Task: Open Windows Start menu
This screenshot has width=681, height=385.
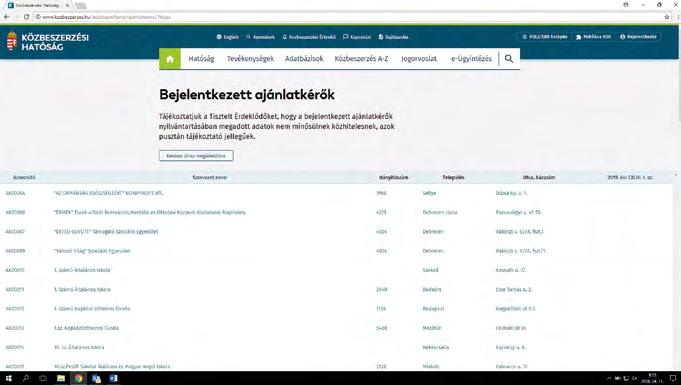Action: 8,378
